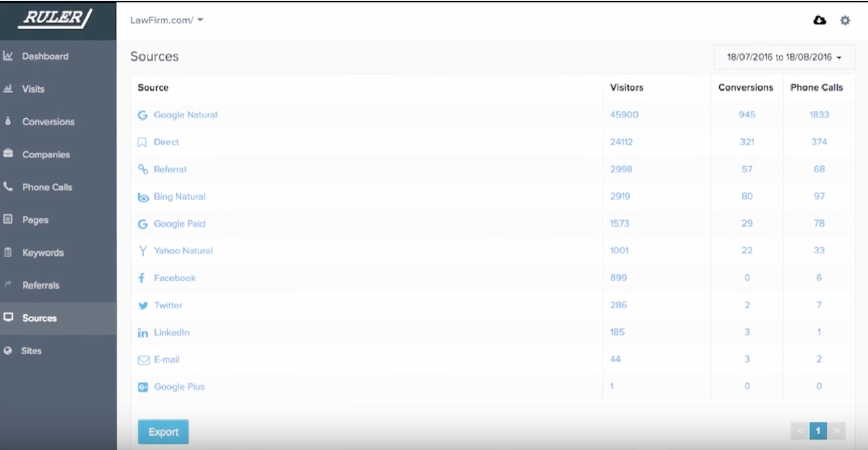Open settings via gear icon
868x450 pixels.
point(845,20)
